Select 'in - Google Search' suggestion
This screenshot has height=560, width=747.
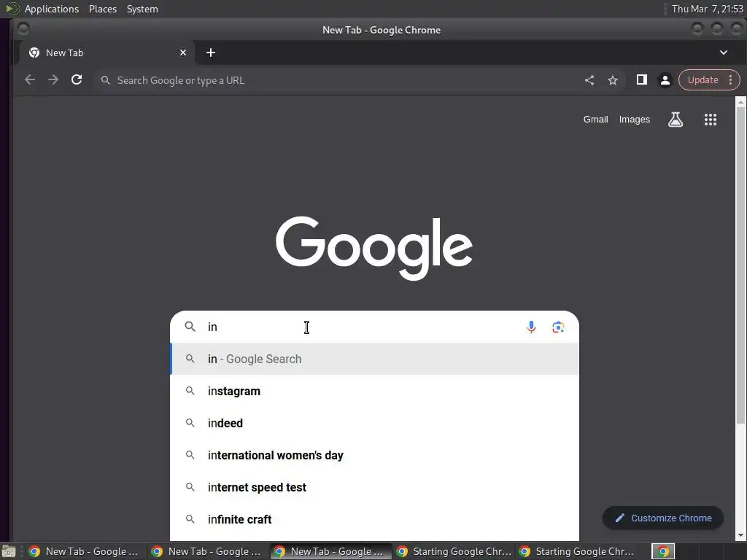[374, 359]
